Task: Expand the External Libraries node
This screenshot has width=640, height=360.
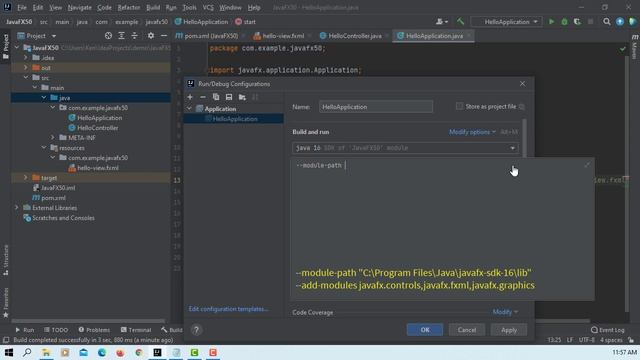Action: point(17,208)
